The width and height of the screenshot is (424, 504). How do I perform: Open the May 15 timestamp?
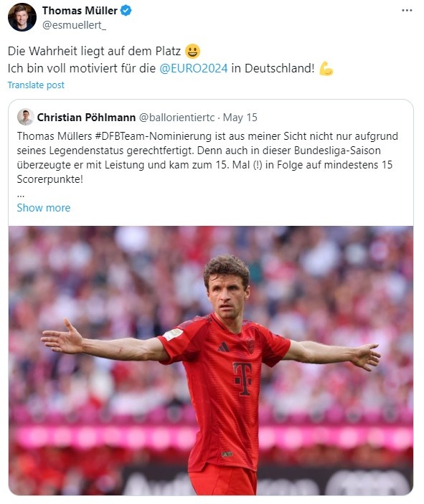240,118
